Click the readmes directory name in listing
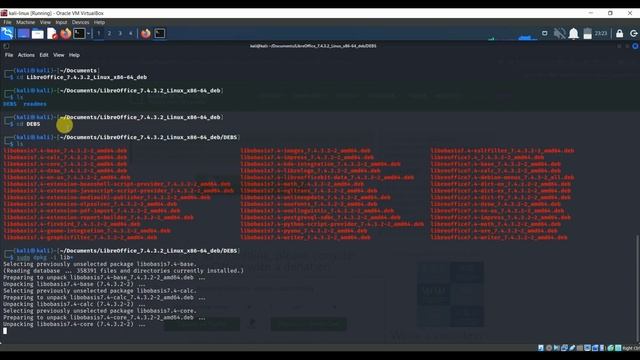Image resolution: width=640 pixels, height=360 pixels. pyautogui.click(x=35, y=104)
